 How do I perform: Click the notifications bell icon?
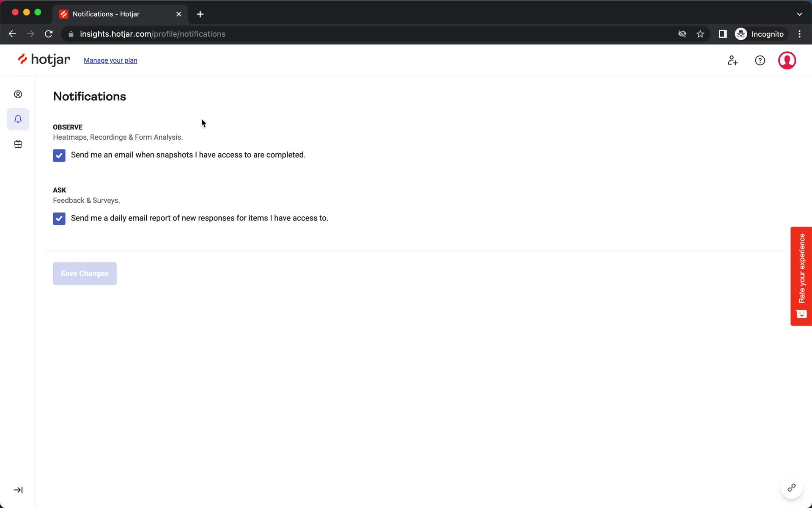tap(17, 119)
